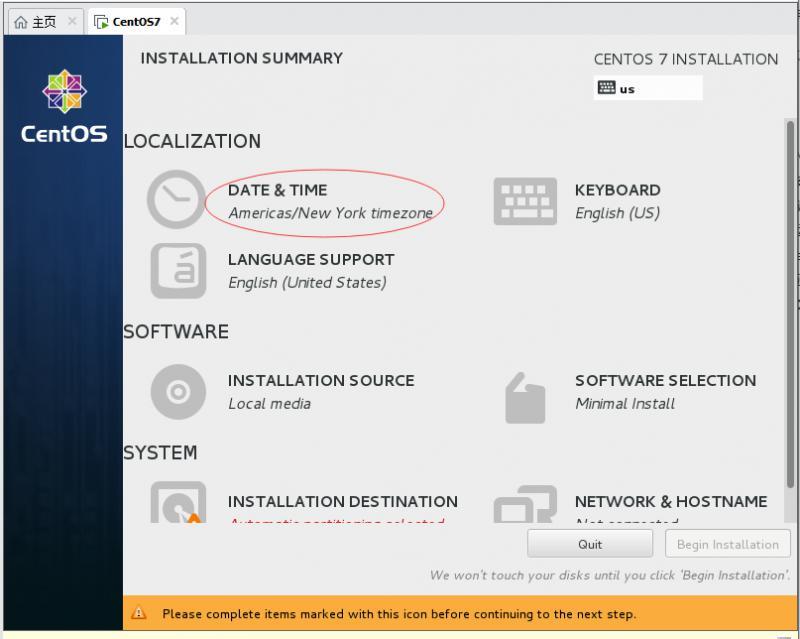Click the Keyboard layout icon
This screenshot has height=639, width=800.
pyautogui.click(x=525, y=201)
